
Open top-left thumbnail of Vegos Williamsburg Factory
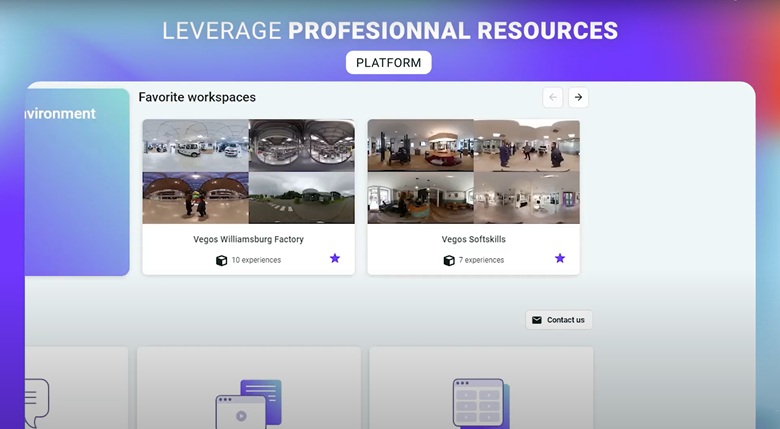point(196,146)
